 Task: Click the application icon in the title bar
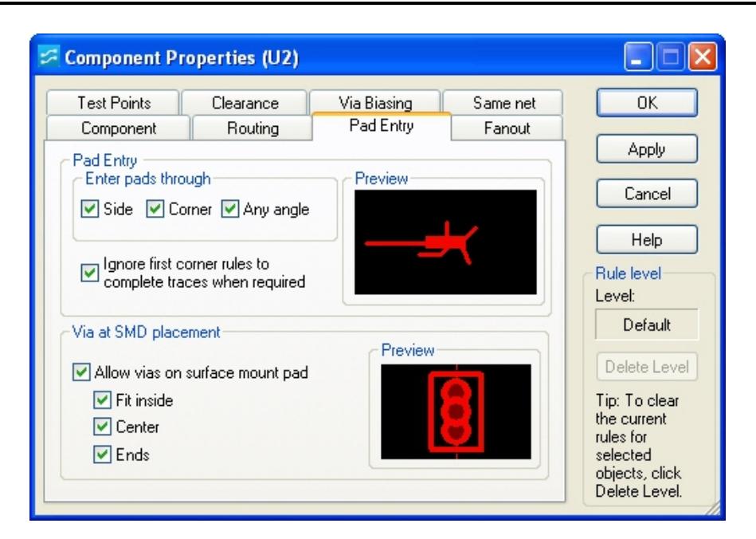49,57
